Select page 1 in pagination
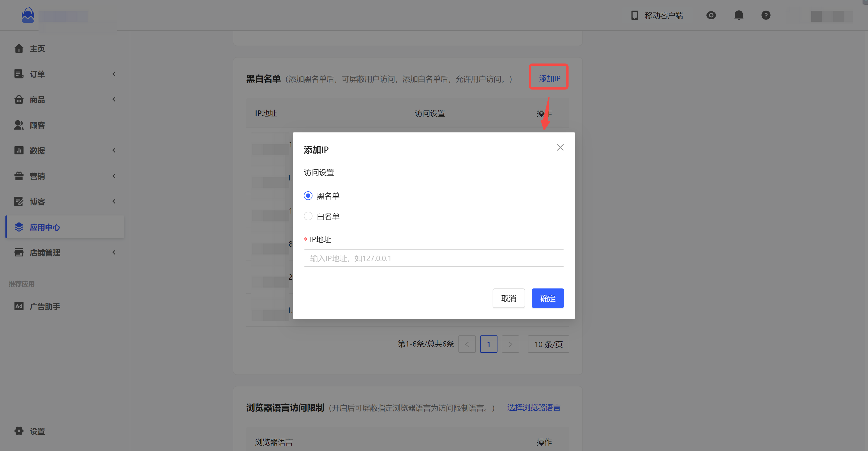The height and width of the screenshot is (451, 868). click(489, 344)
